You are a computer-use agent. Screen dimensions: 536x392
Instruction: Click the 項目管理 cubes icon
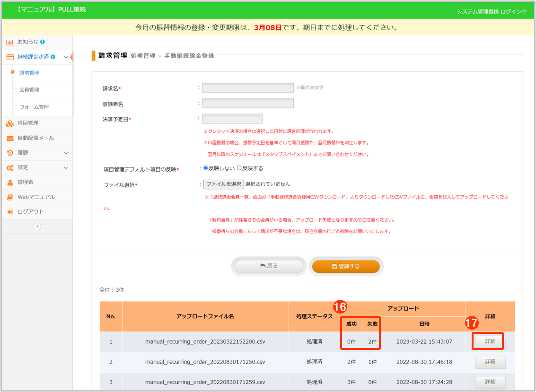tap(9, 123)
